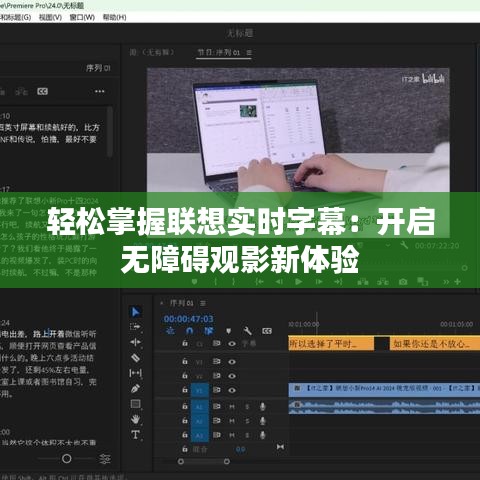Select the Ripple Edit tool

[x=135, y=342]
